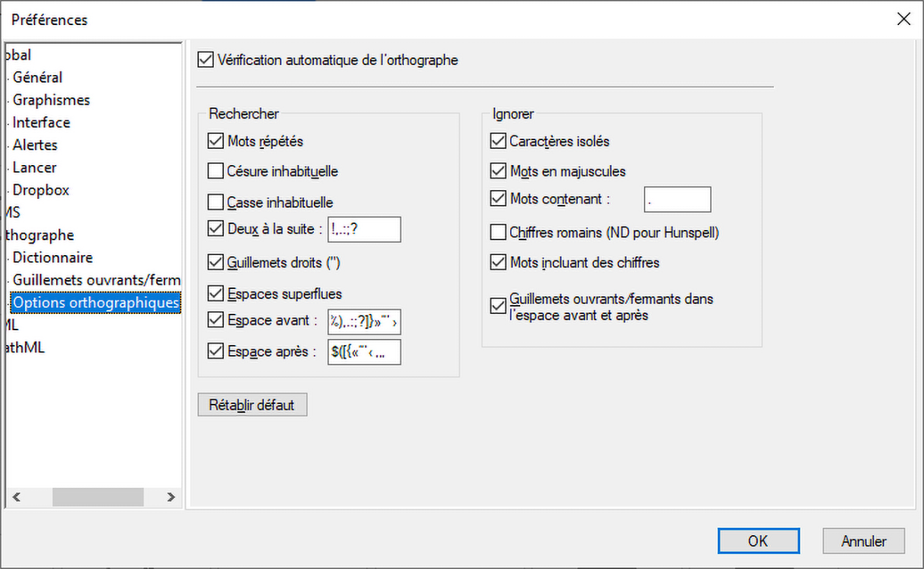Image resolution: width=924 pixels, height=569 pixels.
Task: Close the Préférences dialog window
Action: (x=903, y=20)
